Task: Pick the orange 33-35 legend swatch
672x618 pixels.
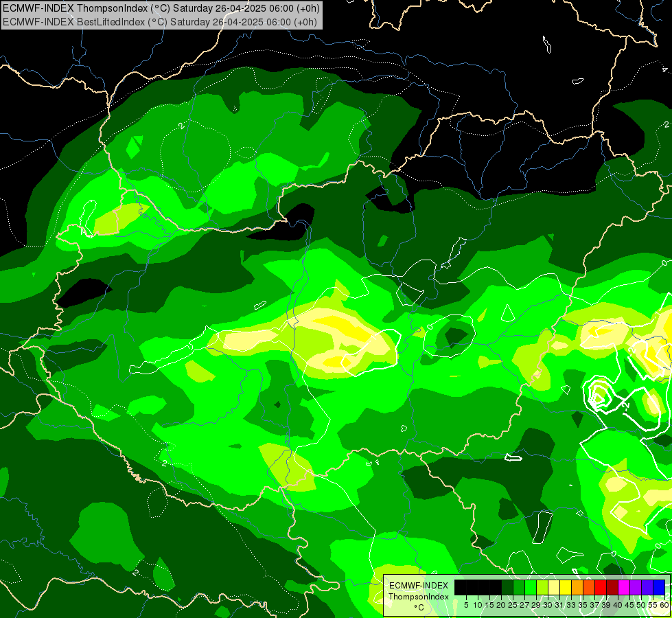Action: tap(577, 588)
